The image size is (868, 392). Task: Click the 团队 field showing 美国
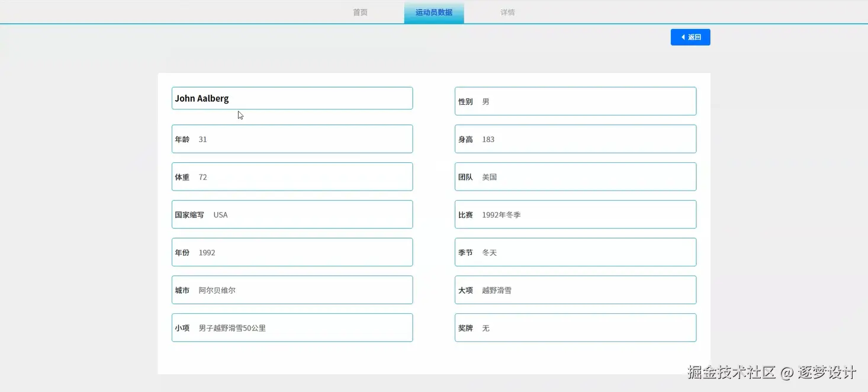coord(576,177)
